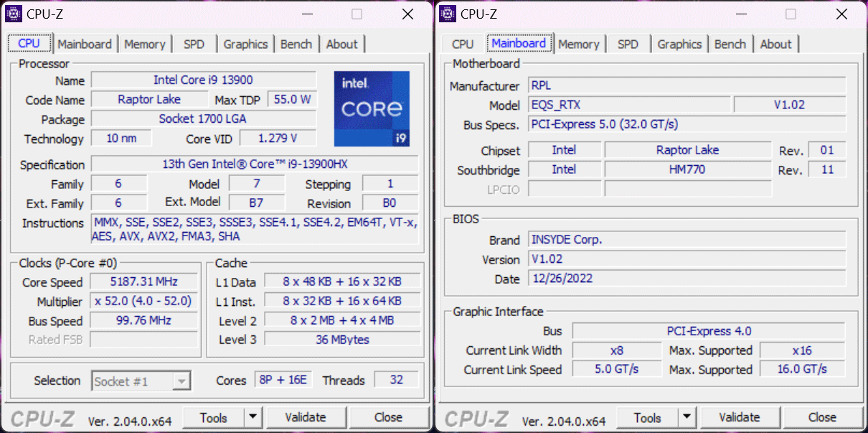
Task: Open SPD tab in right CPU-Z window
Action: click(x=628, y=44)
